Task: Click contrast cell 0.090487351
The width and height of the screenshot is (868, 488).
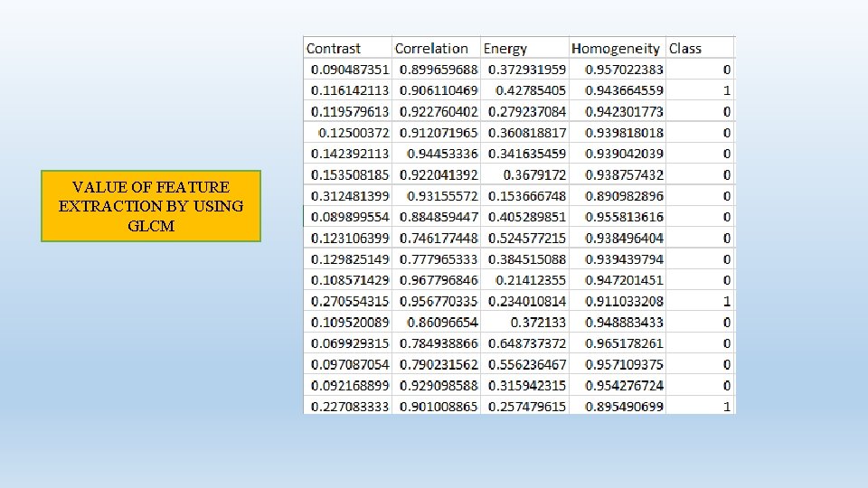Action: [x=347, y=70]
